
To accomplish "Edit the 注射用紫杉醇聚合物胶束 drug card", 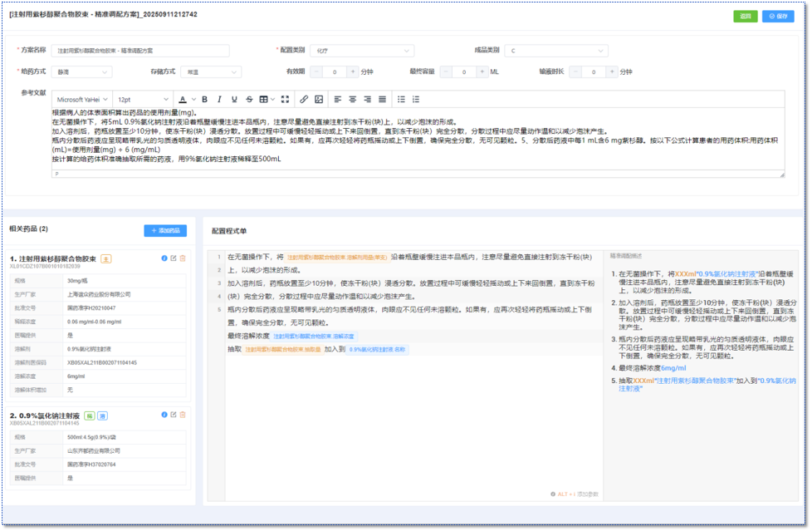I will tap(174, 258).
